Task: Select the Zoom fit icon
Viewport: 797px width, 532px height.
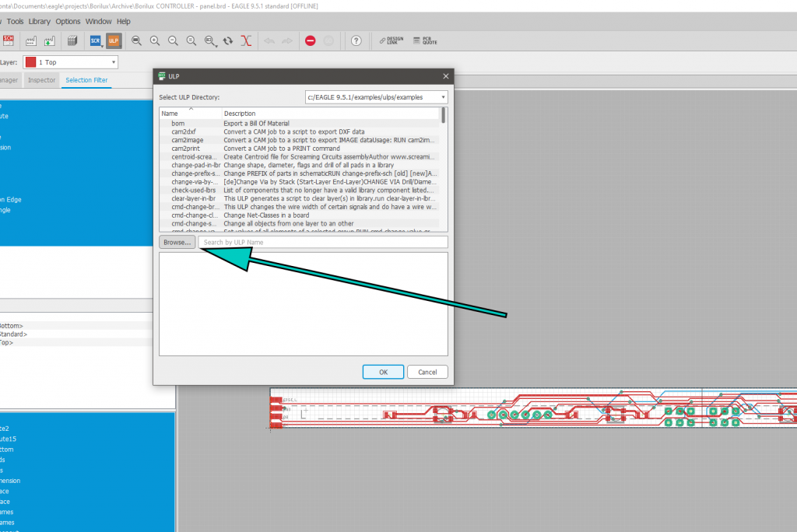Action: coord(136,40)
